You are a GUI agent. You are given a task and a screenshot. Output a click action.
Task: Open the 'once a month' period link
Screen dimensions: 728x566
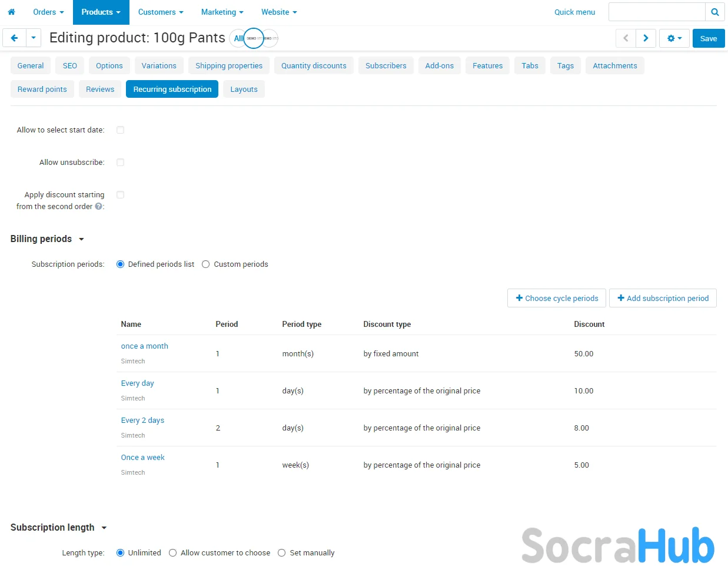[x=144, y=346]
